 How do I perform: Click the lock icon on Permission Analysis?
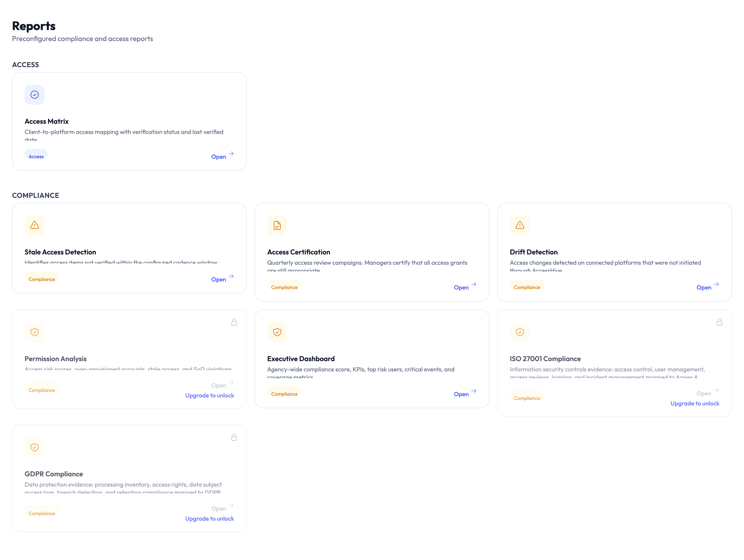(x=234, y=322)
